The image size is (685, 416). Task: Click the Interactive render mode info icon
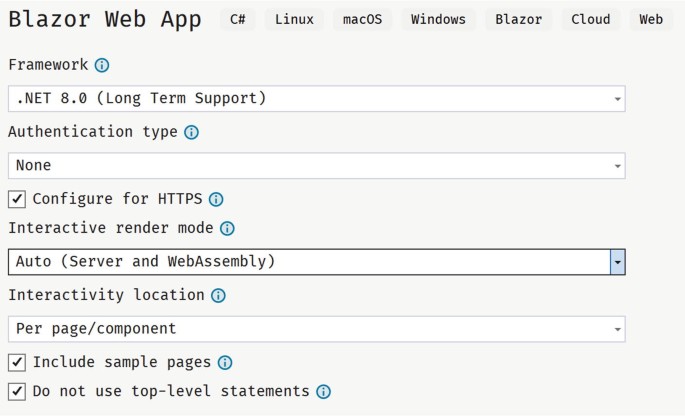[x=227, y=229]
